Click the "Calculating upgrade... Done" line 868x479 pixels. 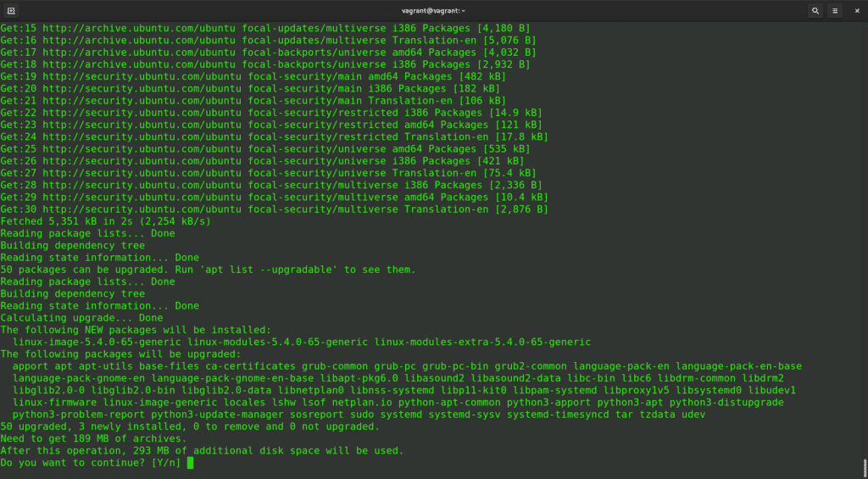click(82, 318)
